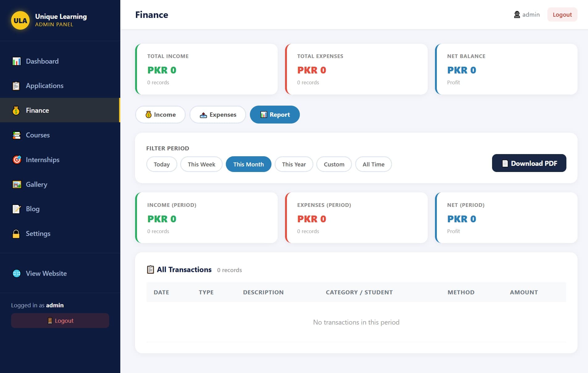Click the sidebar Logout button
The width and height of the screenshot is (588, 373).
(60, 321)
